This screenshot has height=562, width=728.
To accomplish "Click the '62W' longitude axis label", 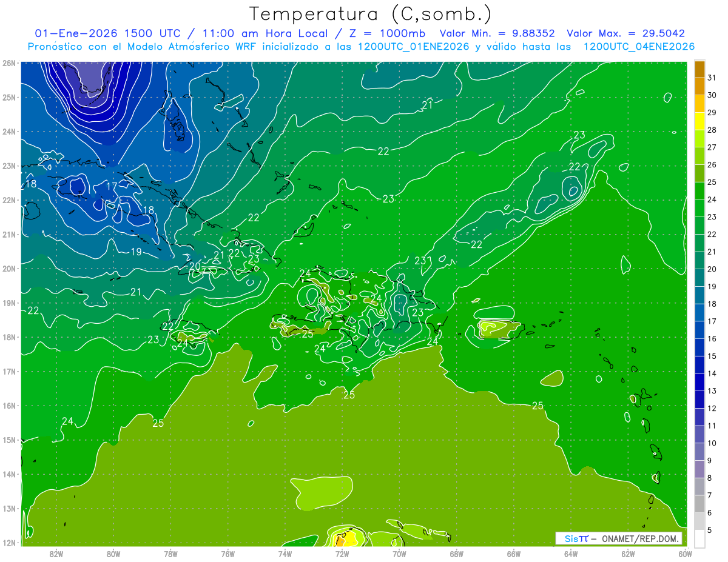I will [x=628, y=554].
